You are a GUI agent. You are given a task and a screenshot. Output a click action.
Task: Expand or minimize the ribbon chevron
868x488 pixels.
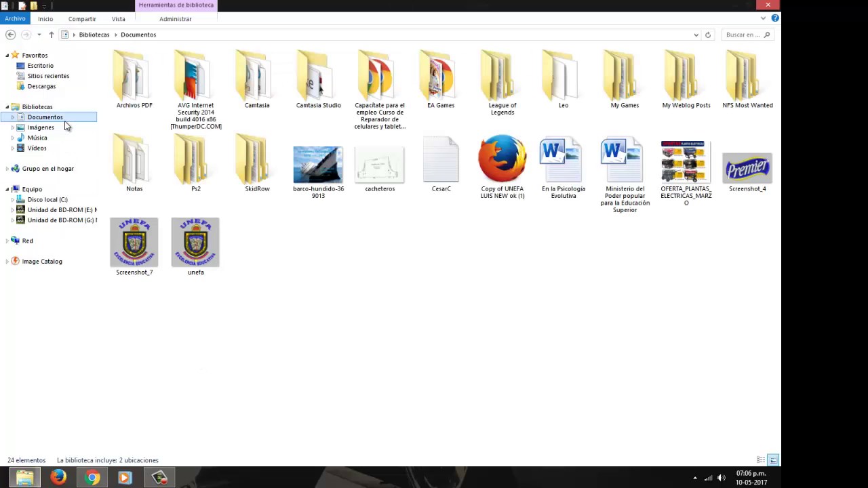click(764, 18)
